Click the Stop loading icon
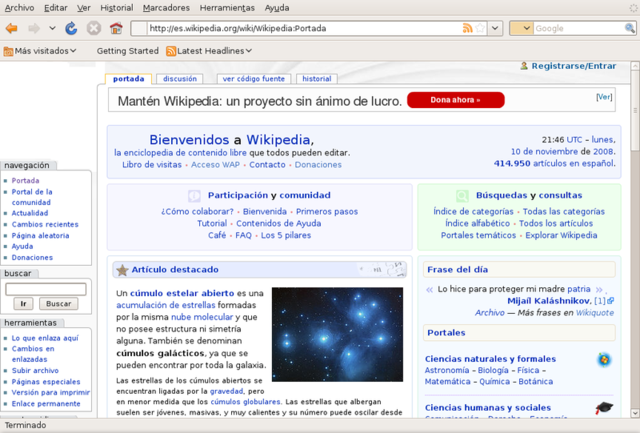640x433 pixels. 93,28
